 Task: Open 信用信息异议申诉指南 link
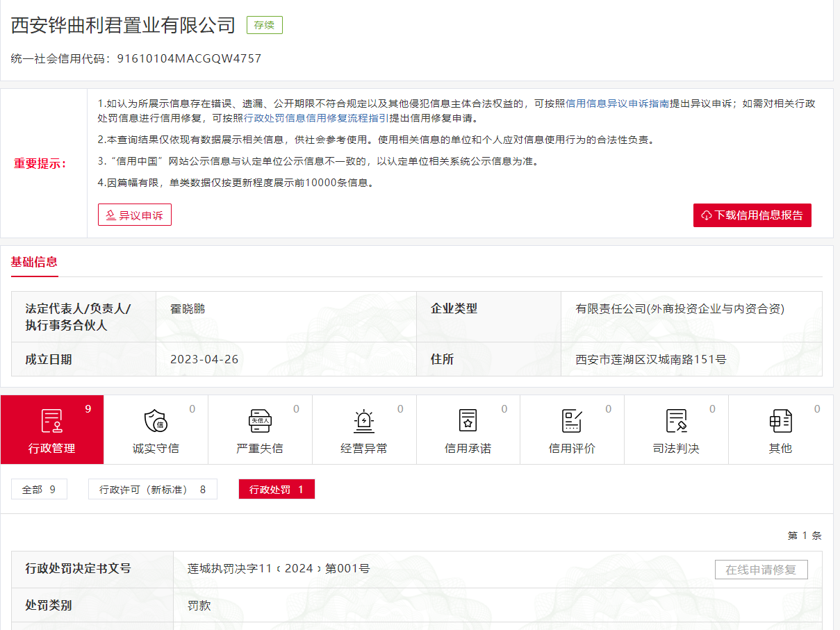[x=617, y=103]
